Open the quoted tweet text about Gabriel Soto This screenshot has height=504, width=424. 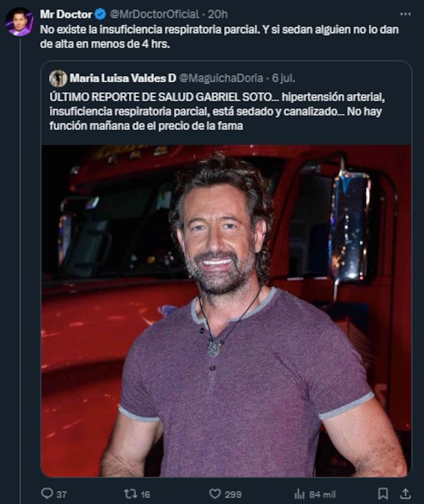coord(216,111)
